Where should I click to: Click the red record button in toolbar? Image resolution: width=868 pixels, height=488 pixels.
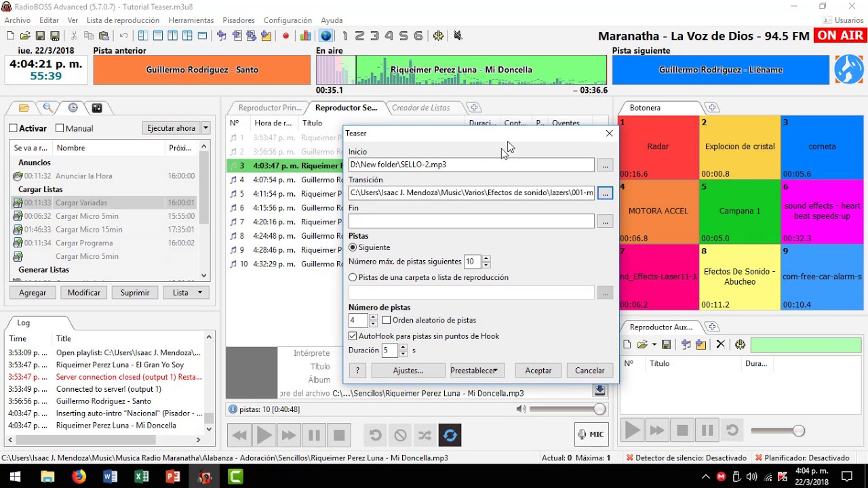tap(285, 36)
